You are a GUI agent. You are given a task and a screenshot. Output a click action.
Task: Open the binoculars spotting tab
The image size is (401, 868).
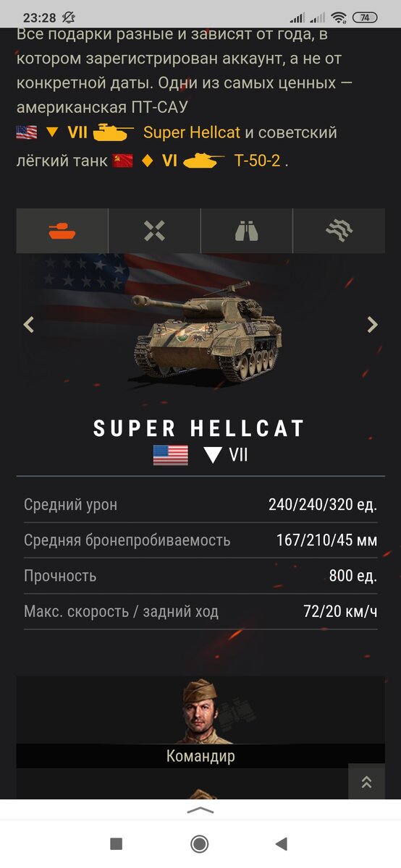coord(246,231)
